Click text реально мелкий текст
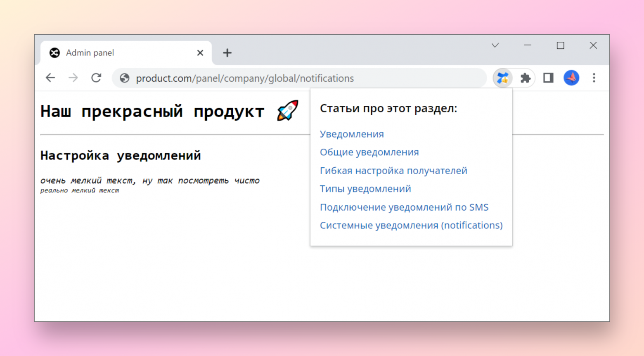 (80, 190)
